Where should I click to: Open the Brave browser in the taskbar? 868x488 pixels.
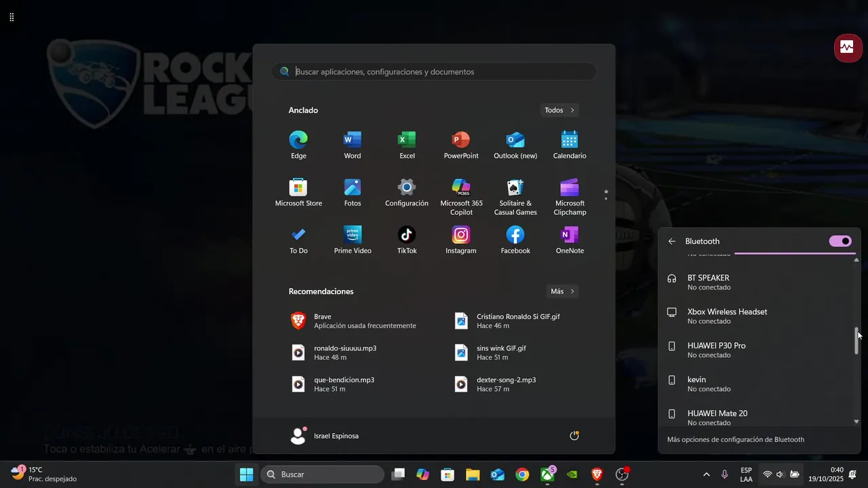coord(597,474)
